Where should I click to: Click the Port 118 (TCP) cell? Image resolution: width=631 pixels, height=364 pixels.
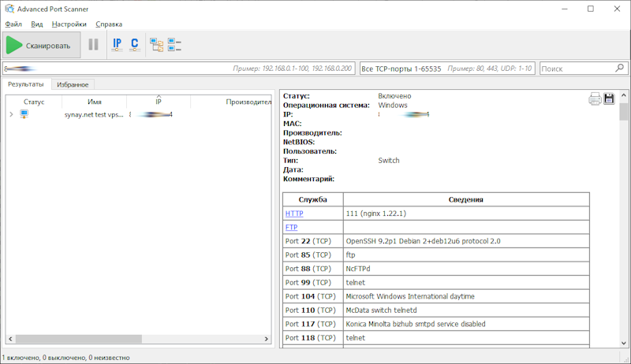(x=312, y=338)
